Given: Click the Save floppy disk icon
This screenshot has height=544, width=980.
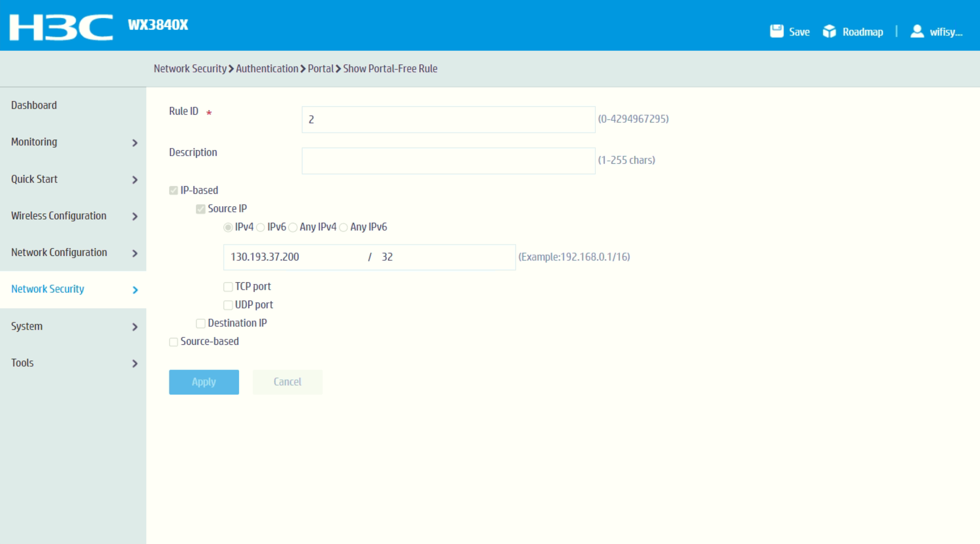Looking at the screenshot, I should click(777, 31).
